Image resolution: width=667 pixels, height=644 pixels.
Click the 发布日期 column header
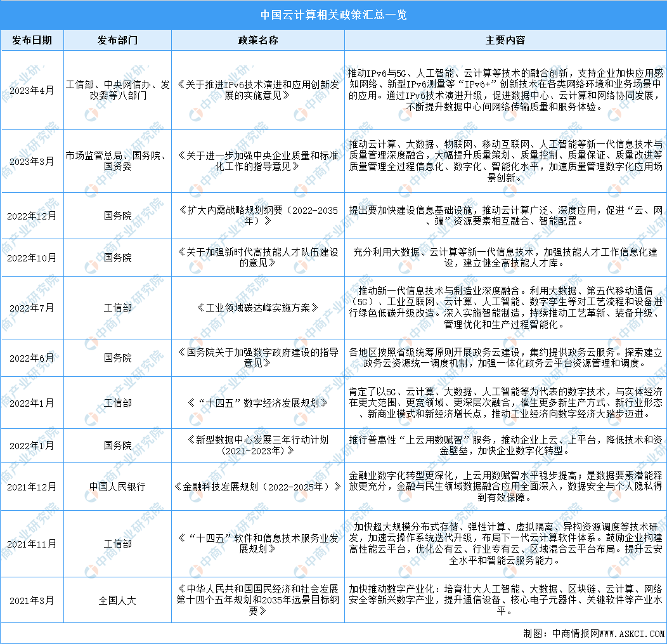(32, 40)
